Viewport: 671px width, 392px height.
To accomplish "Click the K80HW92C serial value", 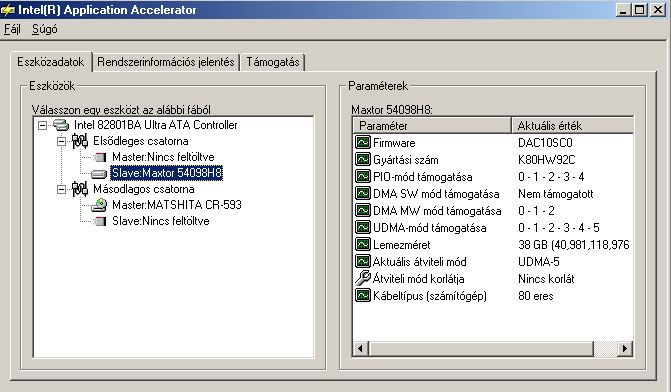I will (546, 160).
